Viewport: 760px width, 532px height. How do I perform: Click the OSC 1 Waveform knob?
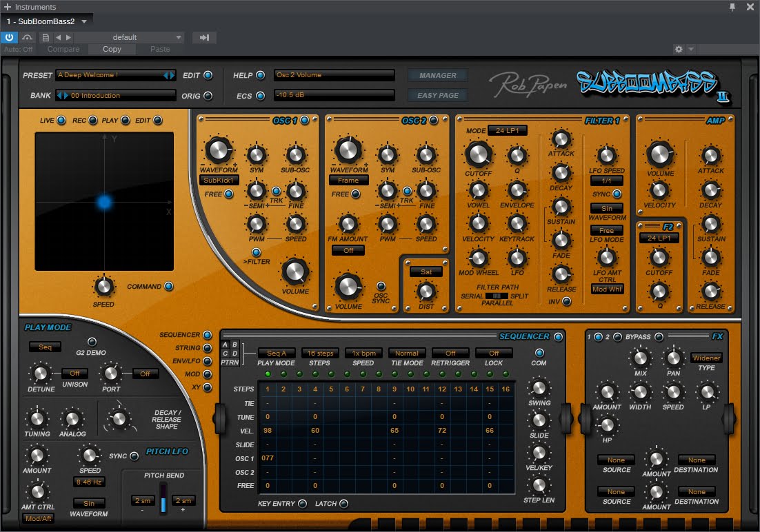[219, 150]
